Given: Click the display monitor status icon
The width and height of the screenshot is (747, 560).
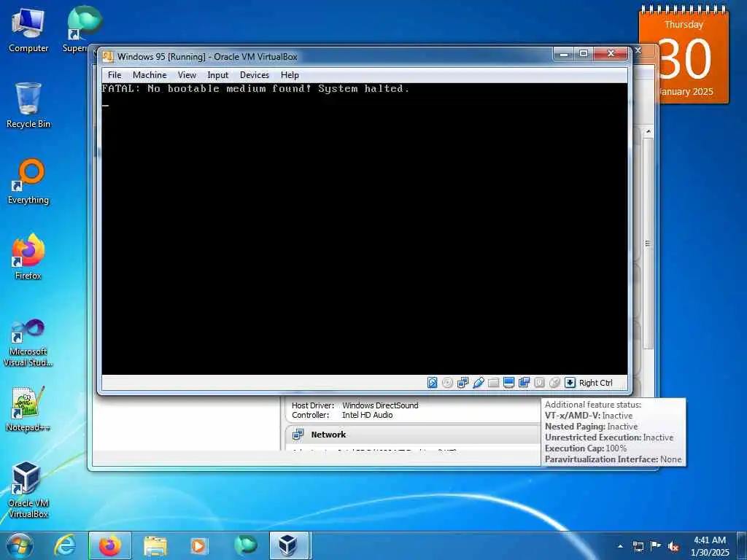Looking at the screenshot, I should (508, 383).
